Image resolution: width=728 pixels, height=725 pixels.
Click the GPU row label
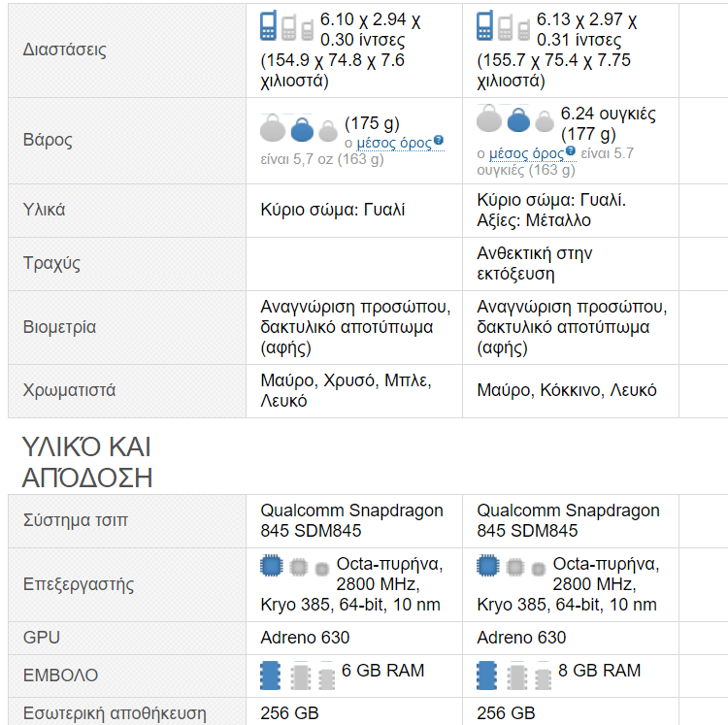click(x=41, y=638)
